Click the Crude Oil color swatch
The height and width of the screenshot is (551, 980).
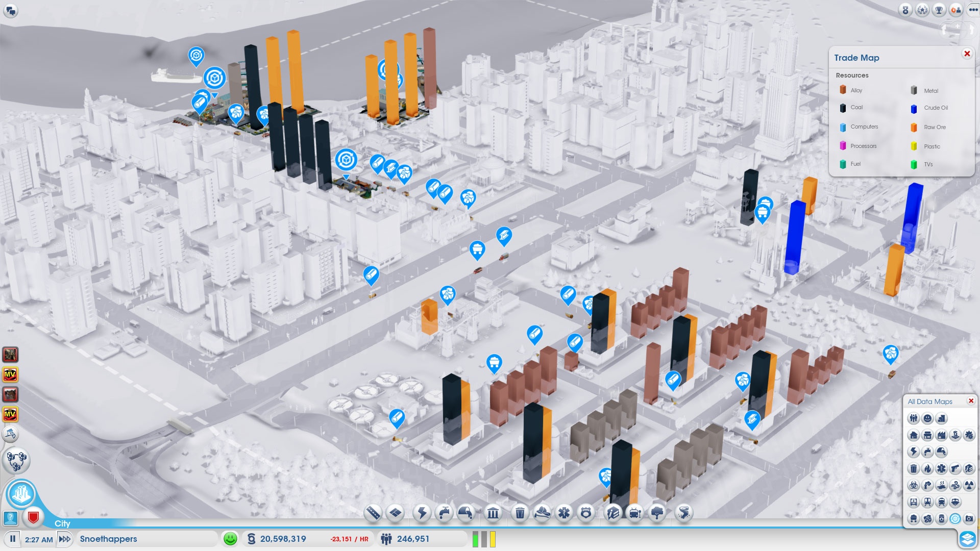[x=914, y=108]
